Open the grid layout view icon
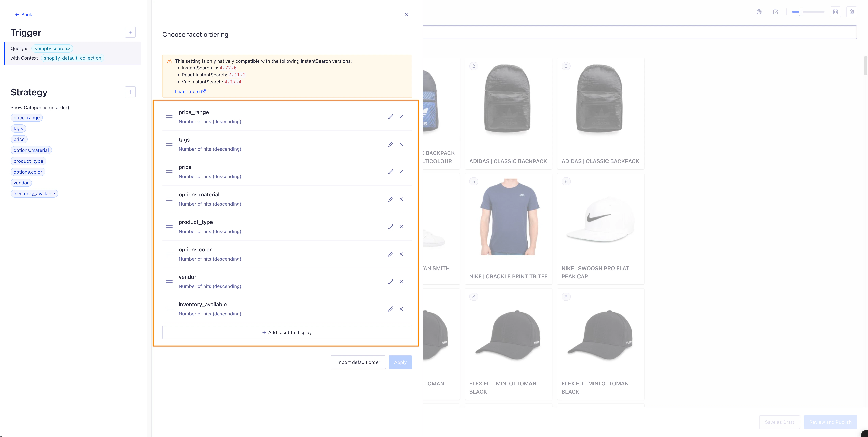This screenshot has width=868, height=437. [835, 12]
